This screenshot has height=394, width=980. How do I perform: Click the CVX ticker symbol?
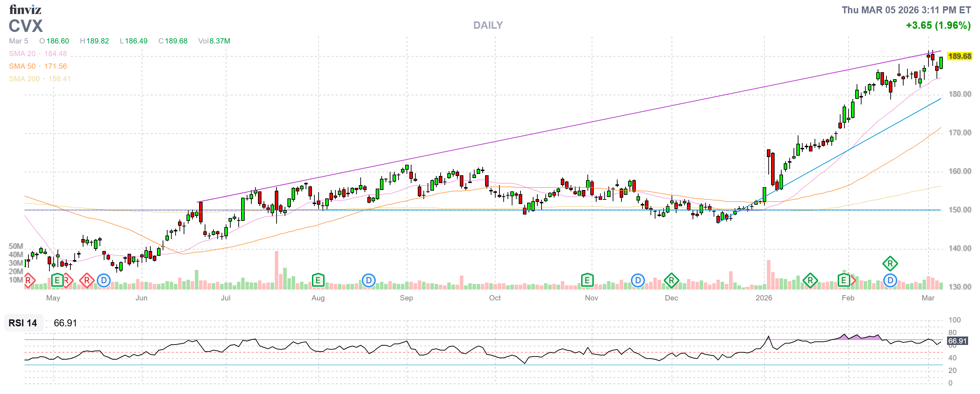26,26
